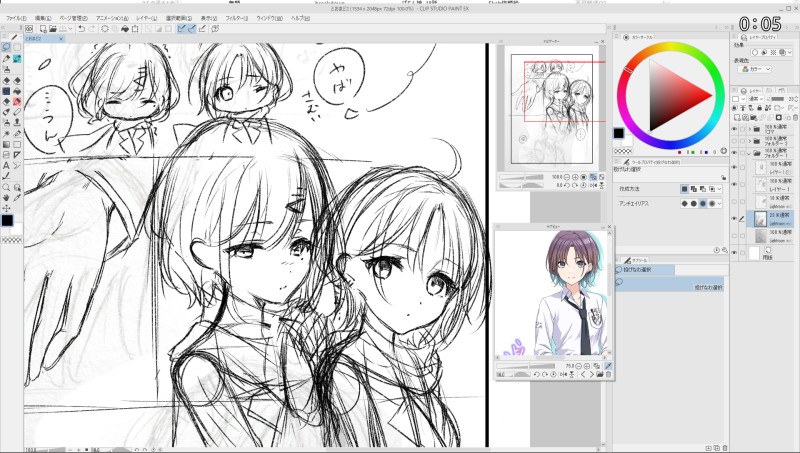Open the save icon dropdown arrow in command bar
Viewport: 800px width, 453px height.
pyautogui.click(x=70, y=29)
